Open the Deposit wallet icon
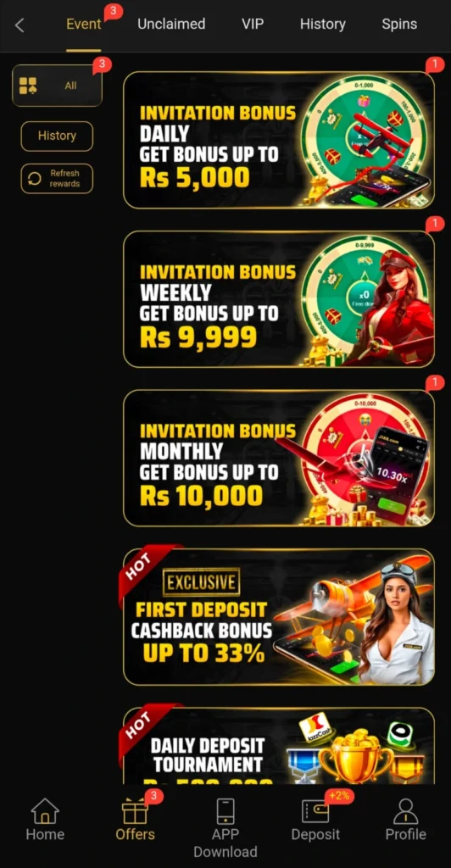451x868 pixels. [315, 812]
